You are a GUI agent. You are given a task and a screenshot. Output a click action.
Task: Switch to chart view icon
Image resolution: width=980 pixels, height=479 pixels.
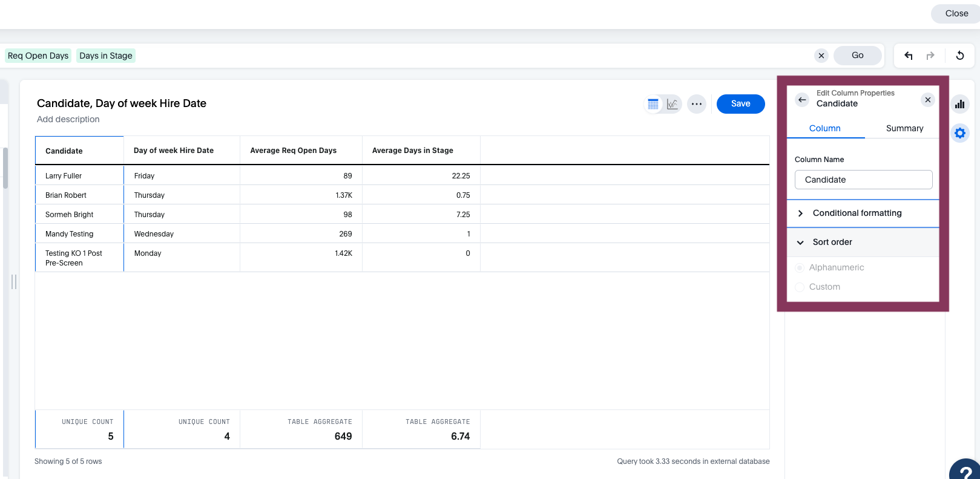coord(673,104)
